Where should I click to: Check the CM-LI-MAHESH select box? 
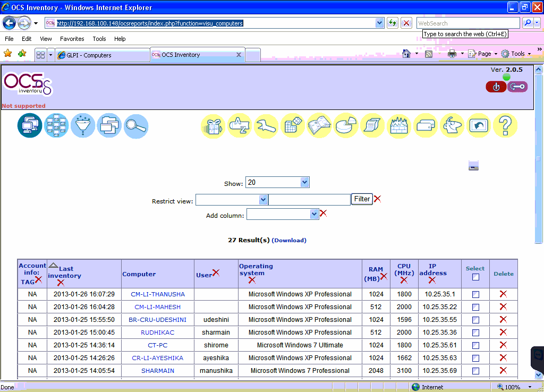(x=475, y=308)
